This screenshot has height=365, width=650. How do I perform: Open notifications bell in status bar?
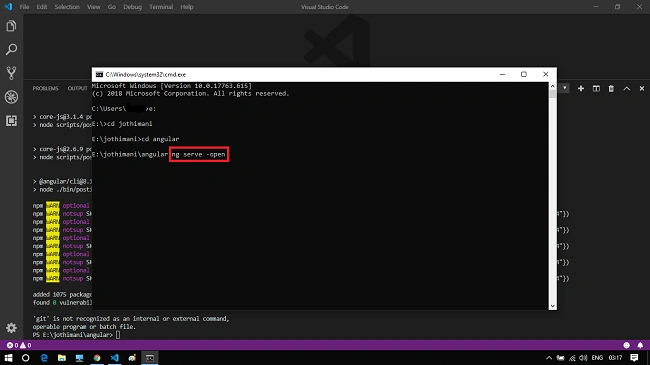(640, 345)
